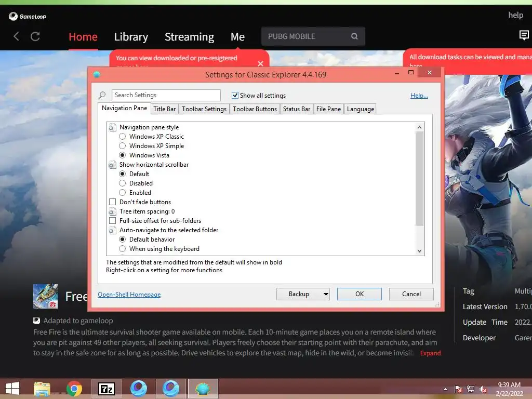Go back with GameLoop back arrow
Image resolution: width=532 pixels, height=399 pixels.
click(x=16, y=36)
